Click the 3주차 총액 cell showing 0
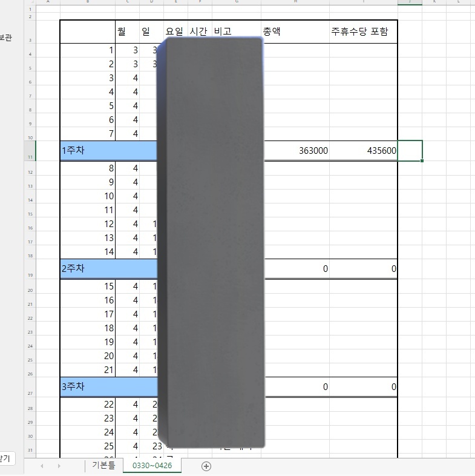The height and width of the screenshot is (476, 475). [x=296, y=387]
